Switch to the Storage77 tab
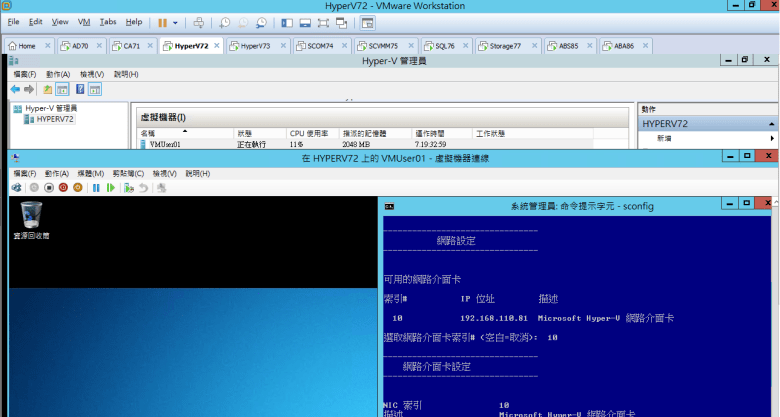Viewport: 780px width, 417px height. coord(503,46)
